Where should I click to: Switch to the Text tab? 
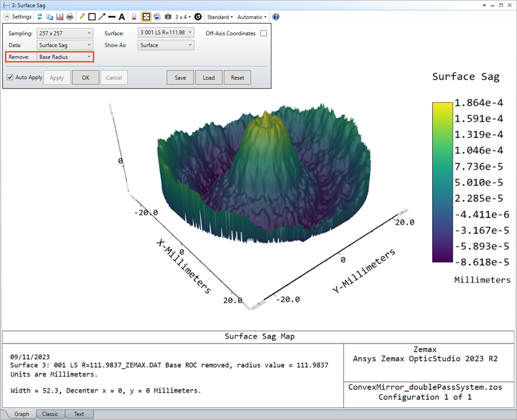[x=79, y=414]
